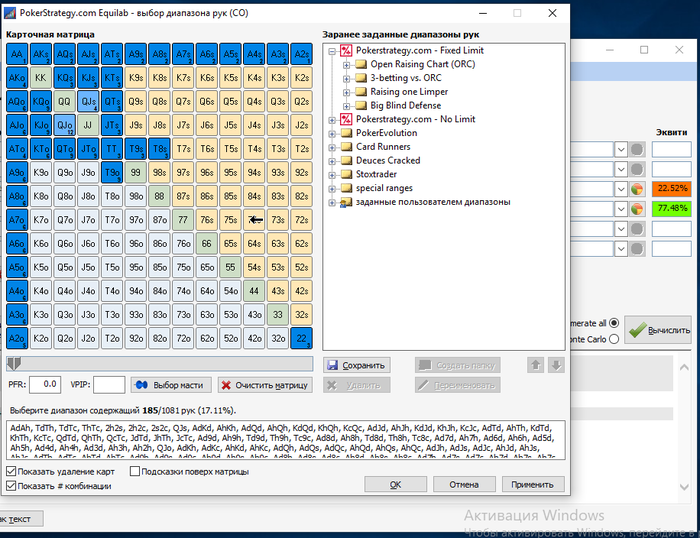Expand the 3-betting vs. ORC node

[x=346, y=79]
